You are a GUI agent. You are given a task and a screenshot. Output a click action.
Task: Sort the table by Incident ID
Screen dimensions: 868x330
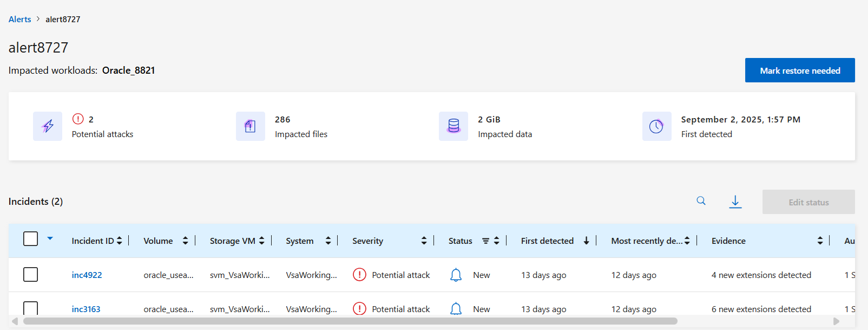(120, 241)
